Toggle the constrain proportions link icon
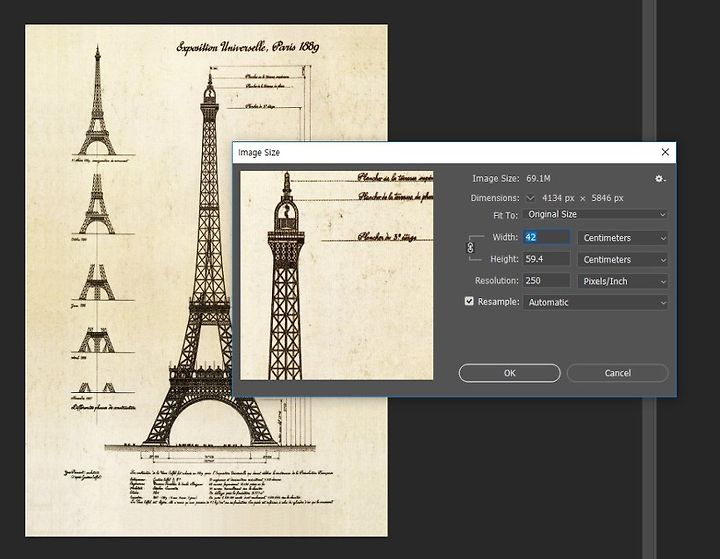 click(x=470, y=248)
